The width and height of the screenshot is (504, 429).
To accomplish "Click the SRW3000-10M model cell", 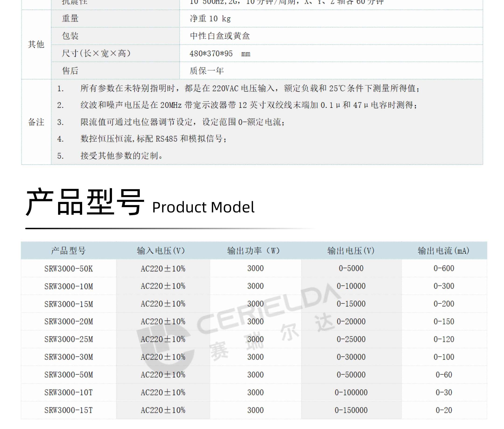I will click(68, 286).
